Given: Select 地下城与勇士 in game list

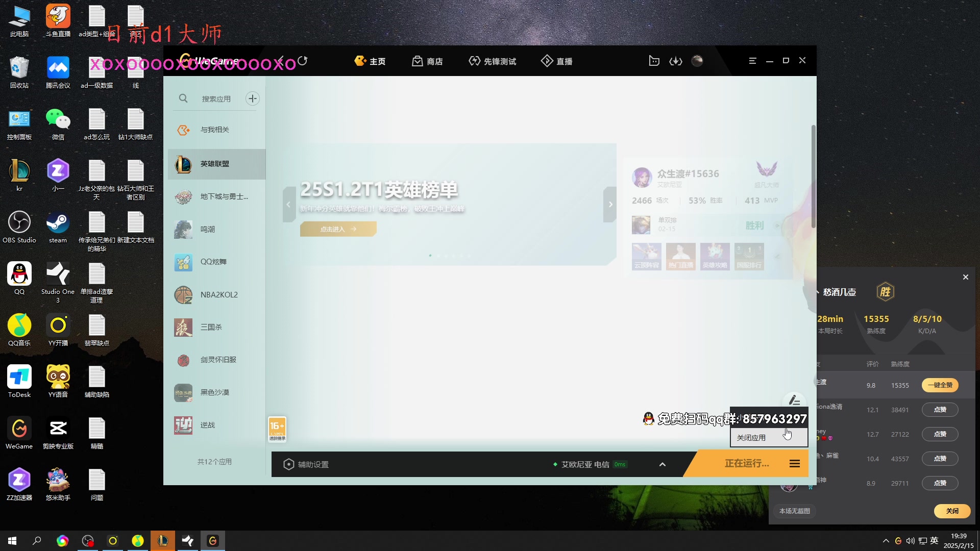Looking at the screenshot, I should (x=217, y=196).
